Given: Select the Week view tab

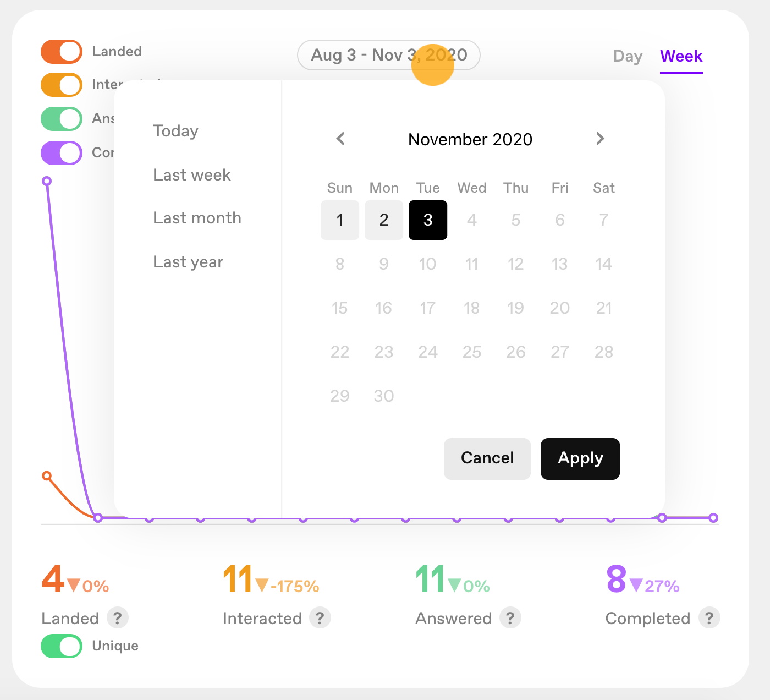Looking at the screenshot, I should click(681, 56).
